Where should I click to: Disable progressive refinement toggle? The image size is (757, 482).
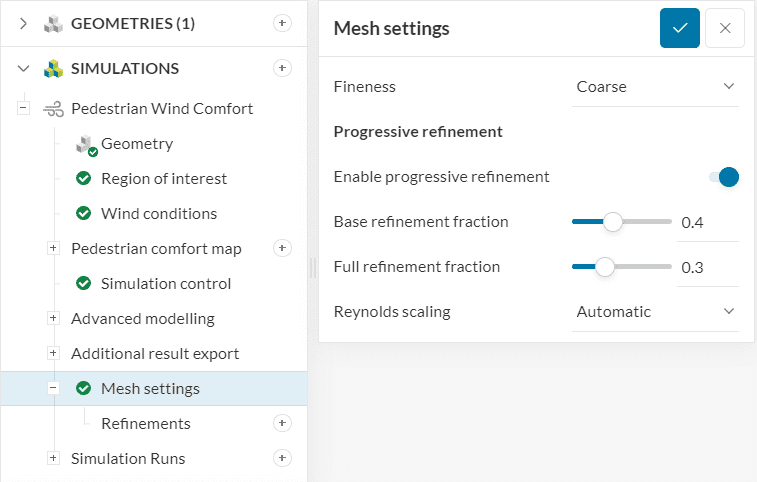click(x=723, y=177)
